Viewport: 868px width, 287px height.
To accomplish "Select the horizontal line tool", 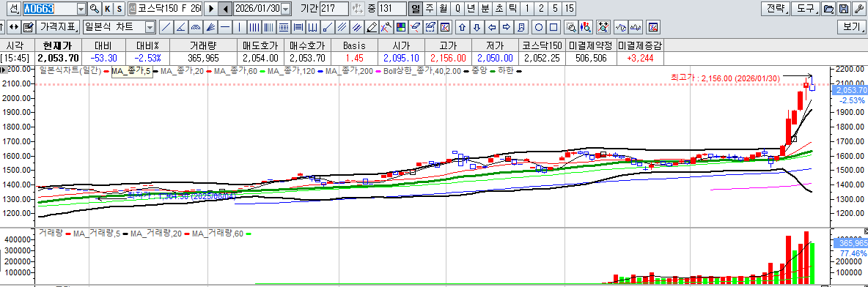I will 225,26.
